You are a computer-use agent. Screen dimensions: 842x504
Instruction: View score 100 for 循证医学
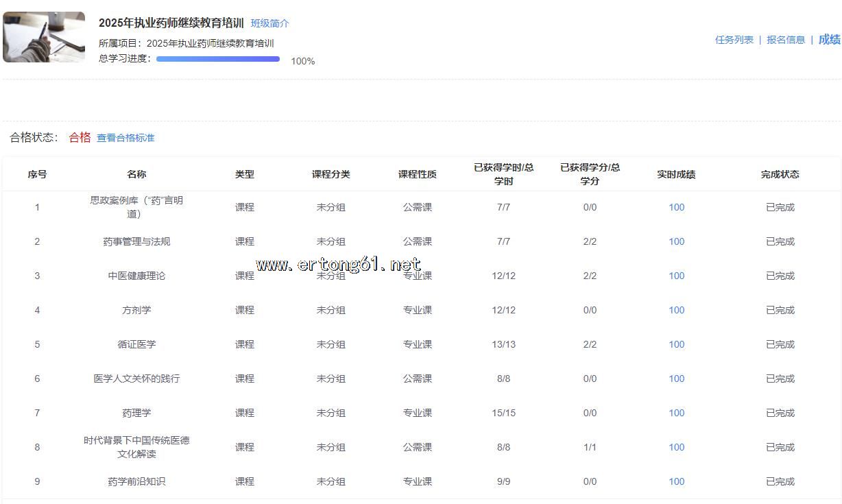[676, 344]
